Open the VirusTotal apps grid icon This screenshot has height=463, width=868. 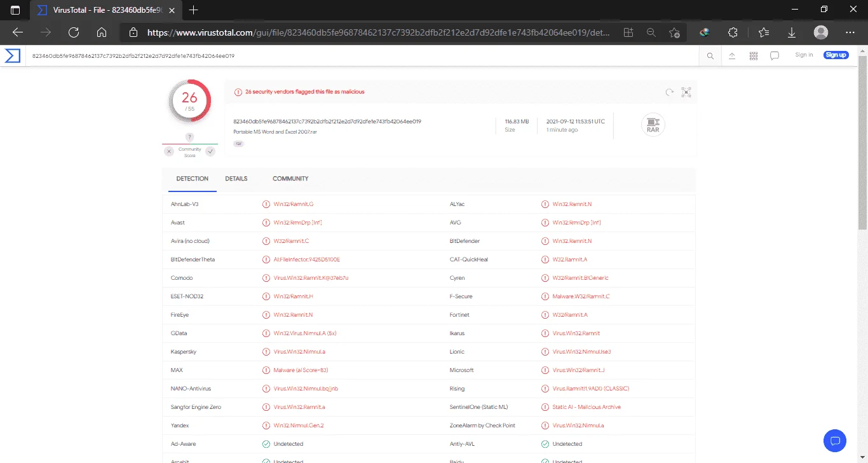pos(754,56)
